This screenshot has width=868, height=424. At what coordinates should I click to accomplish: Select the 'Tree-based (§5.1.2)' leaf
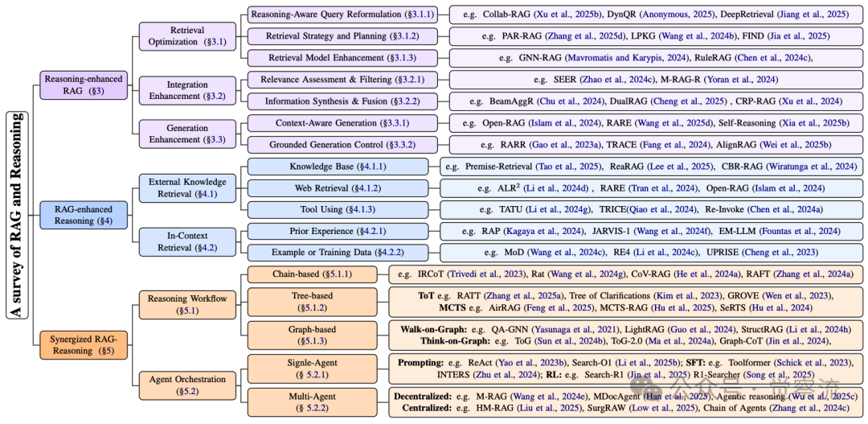[313, 301]
